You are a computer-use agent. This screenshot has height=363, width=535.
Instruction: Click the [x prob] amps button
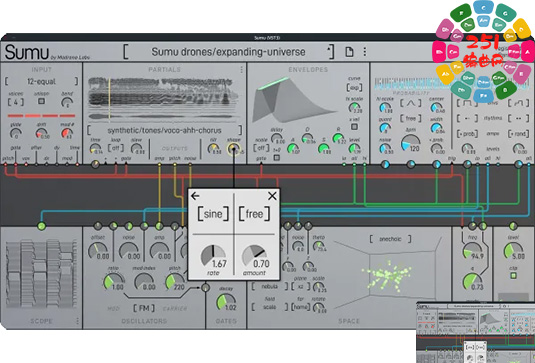(467, 134)
